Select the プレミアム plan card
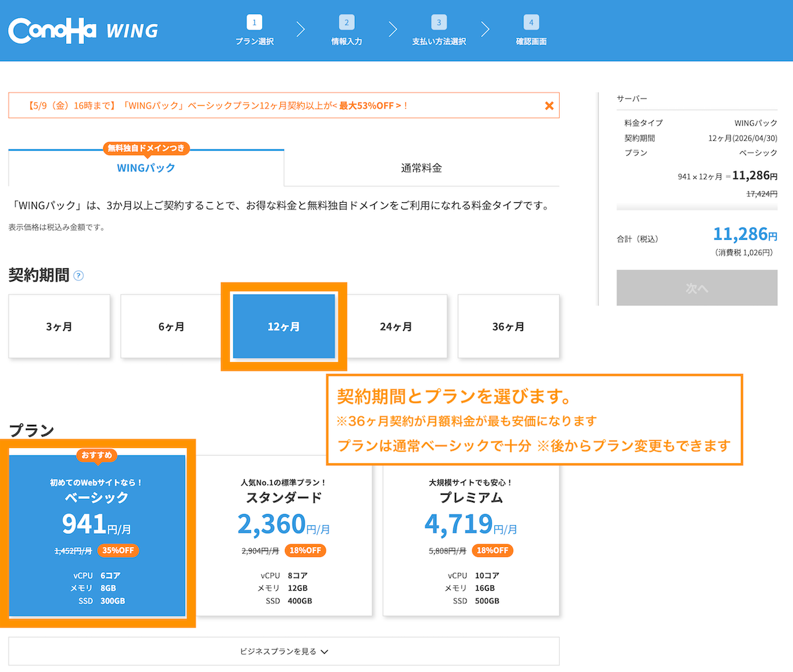This screenshot has width=793, height=672. [471, 535]
